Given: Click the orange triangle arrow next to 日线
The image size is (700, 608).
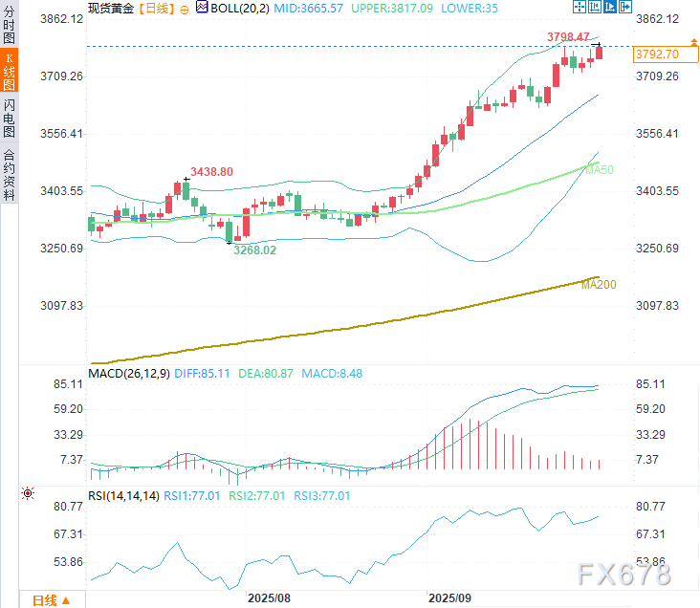Looking at the screenshot, I should [x=68, y=600].
